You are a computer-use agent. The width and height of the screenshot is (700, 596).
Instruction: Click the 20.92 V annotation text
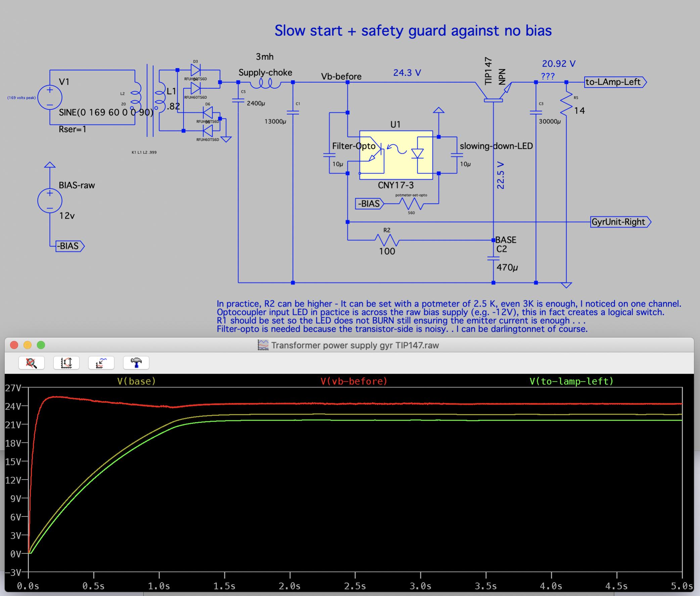click(559, 63)
